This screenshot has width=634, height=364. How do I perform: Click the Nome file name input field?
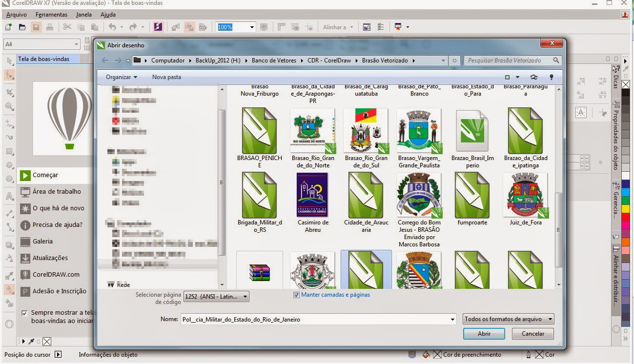pyautogui.click(x=318, y=320)
